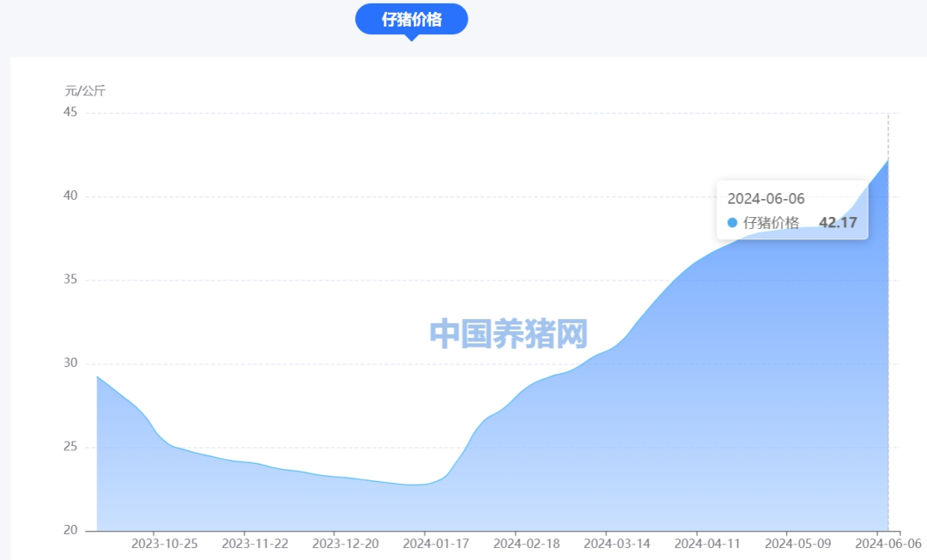
Task: Click the 2024-04-11 x-axis date label
Action: coord(706,544)
